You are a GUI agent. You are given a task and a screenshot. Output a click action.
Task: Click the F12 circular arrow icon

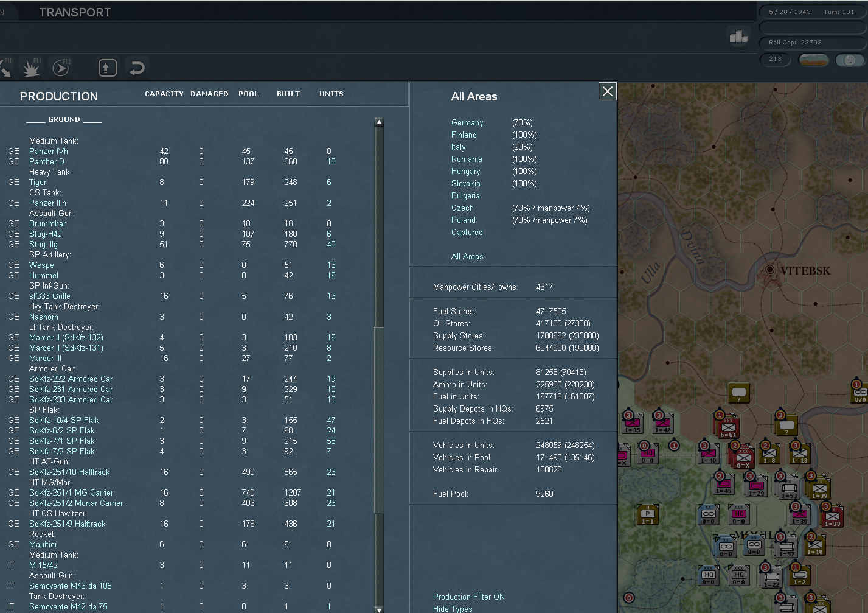click(x=61, y=68)
